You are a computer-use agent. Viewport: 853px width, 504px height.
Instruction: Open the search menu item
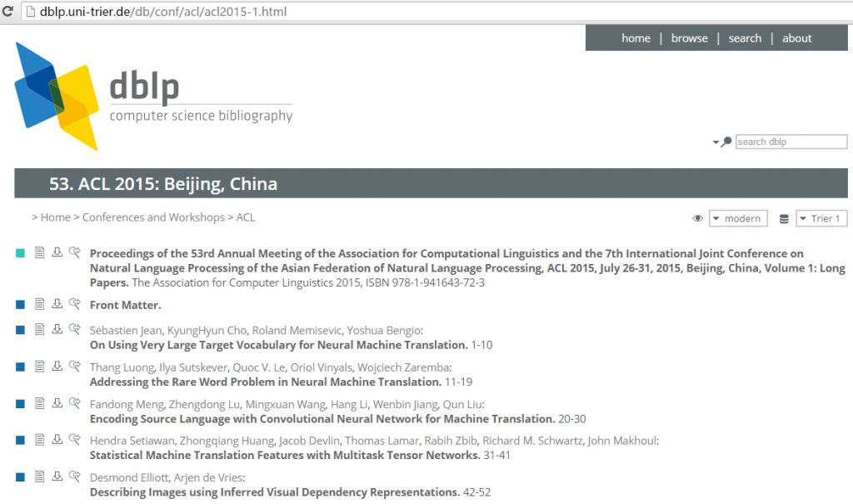[x=745, y=38]
